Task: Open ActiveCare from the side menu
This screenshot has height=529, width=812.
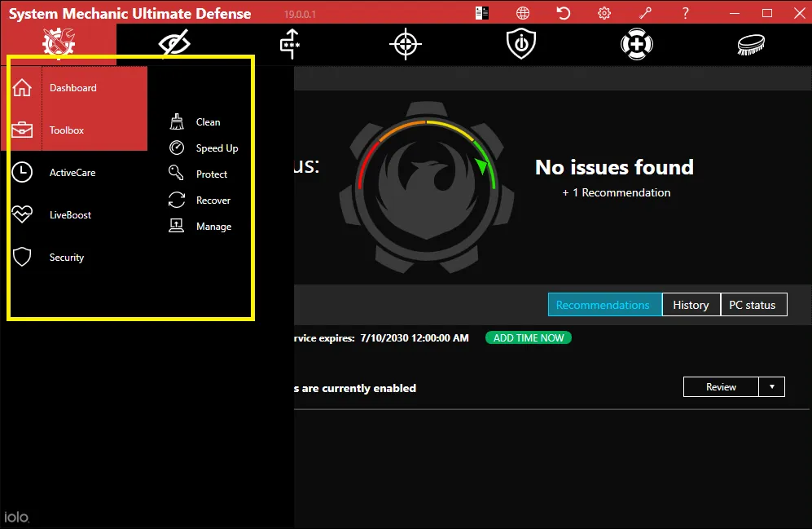Action: [72, 173]
